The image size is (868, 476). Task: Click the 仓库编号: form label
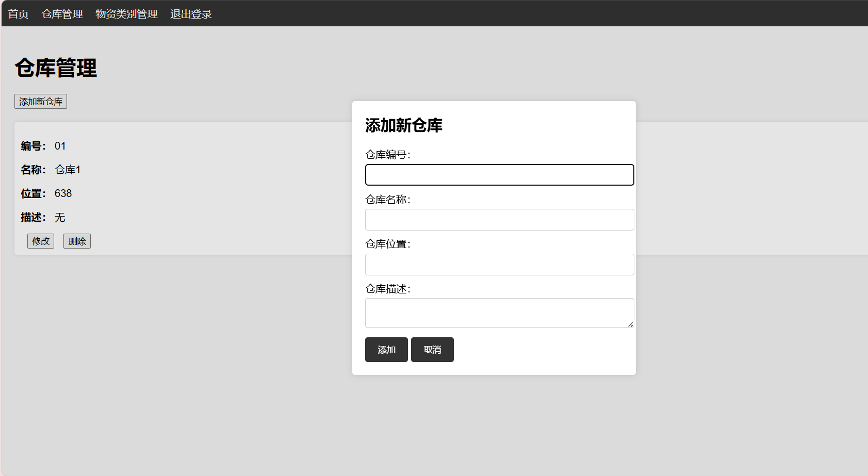pos(388,155)
